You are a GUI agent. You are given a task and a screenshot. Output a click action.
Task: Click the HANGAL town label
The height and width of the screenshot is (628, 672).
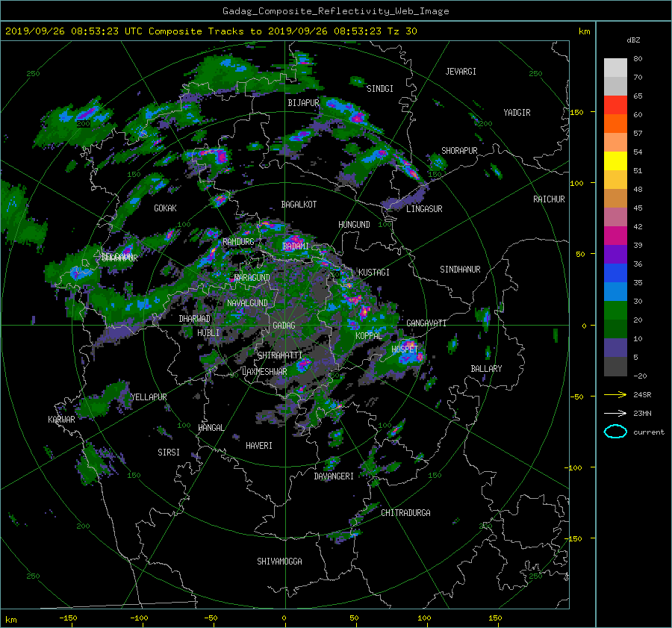211,428
